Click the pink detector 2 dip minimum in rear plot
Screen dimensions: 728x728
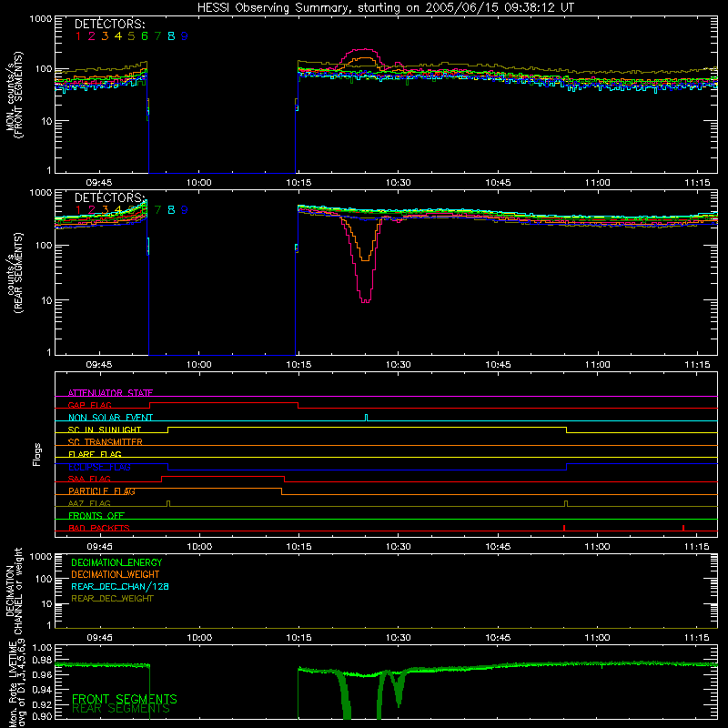click(366, 302)
